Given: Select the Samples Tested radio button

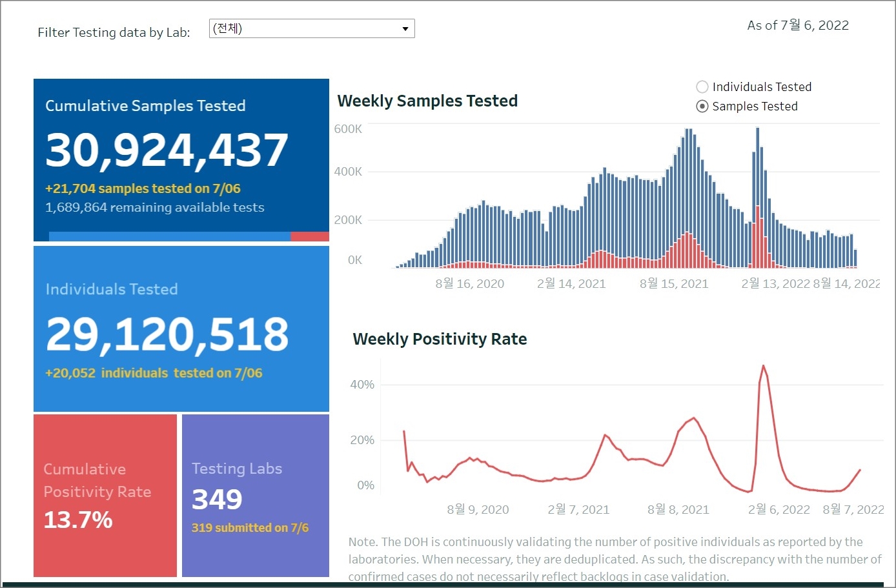Looking at the screenshot, I should point(702,106).
